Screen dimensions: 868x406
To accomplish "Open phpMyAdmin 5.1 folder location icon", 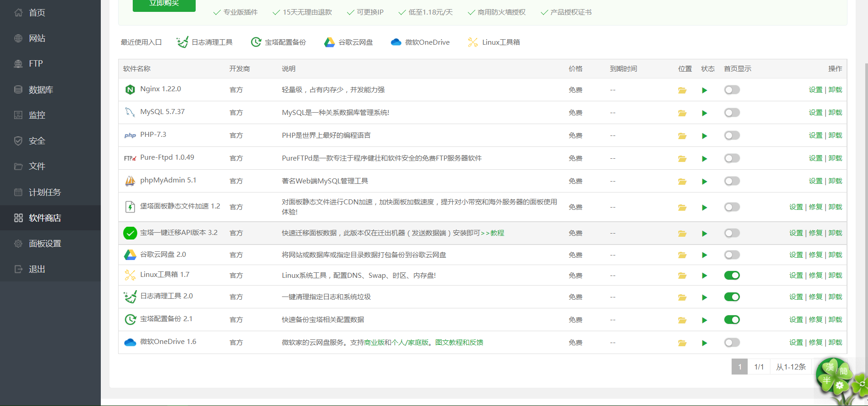I will click(682, 182).
